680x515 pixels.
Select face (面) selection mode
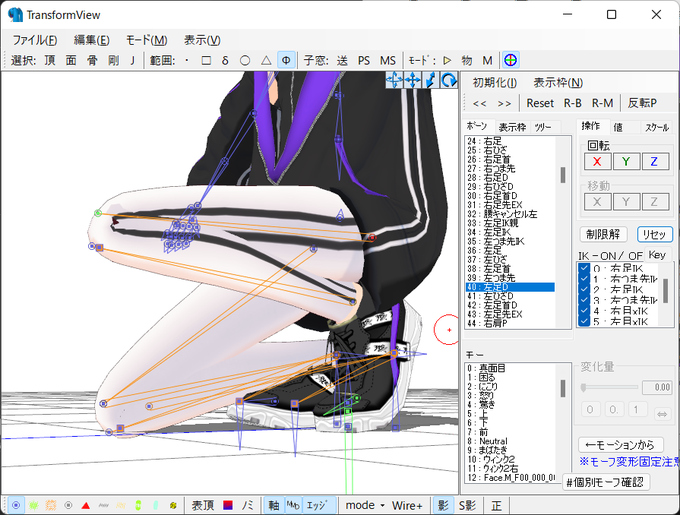pyautogui.click(x=71, y=60)
